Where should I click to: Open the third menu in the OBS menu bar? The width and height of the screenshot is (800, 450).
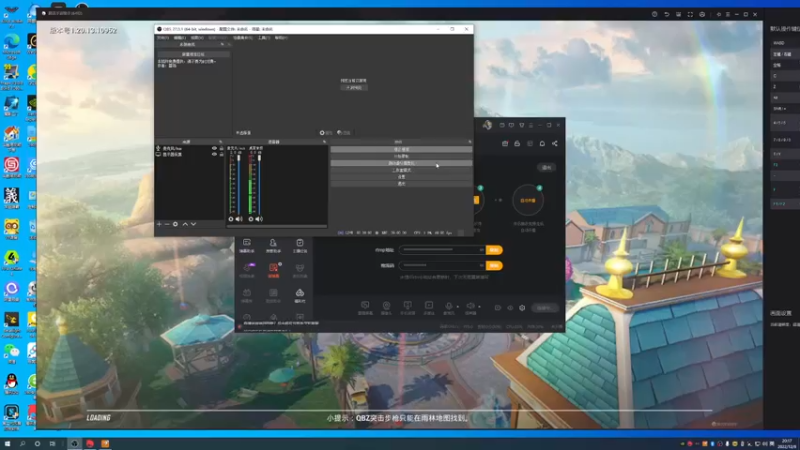tap(197, 38)
